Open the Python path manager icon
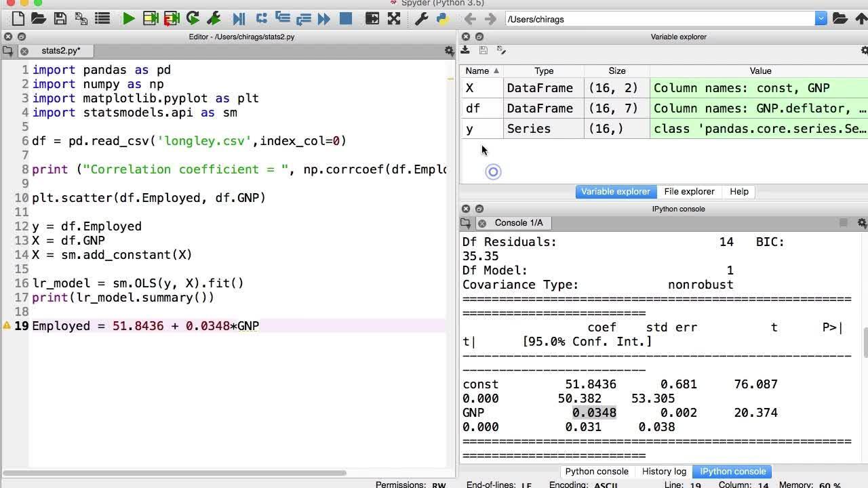The image size is (868, 488). coord(443,19)
